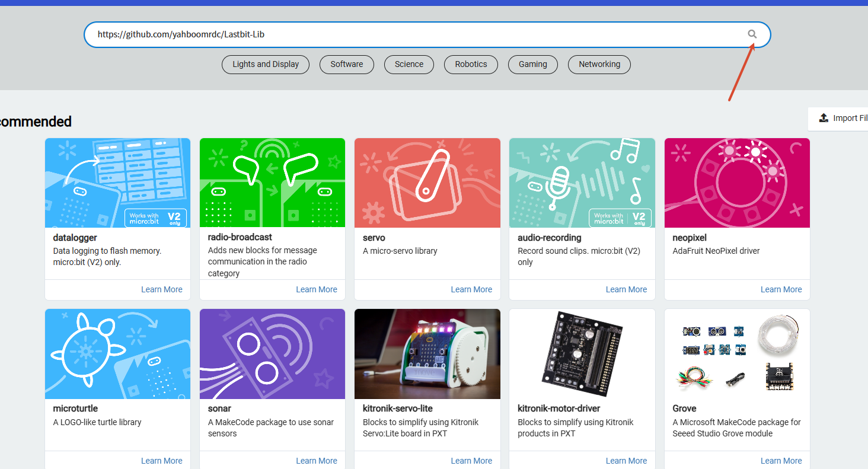View Learn More for microturtle
Image resolution: width=868 pixels, height=469 pixels.
click(162, 461)
